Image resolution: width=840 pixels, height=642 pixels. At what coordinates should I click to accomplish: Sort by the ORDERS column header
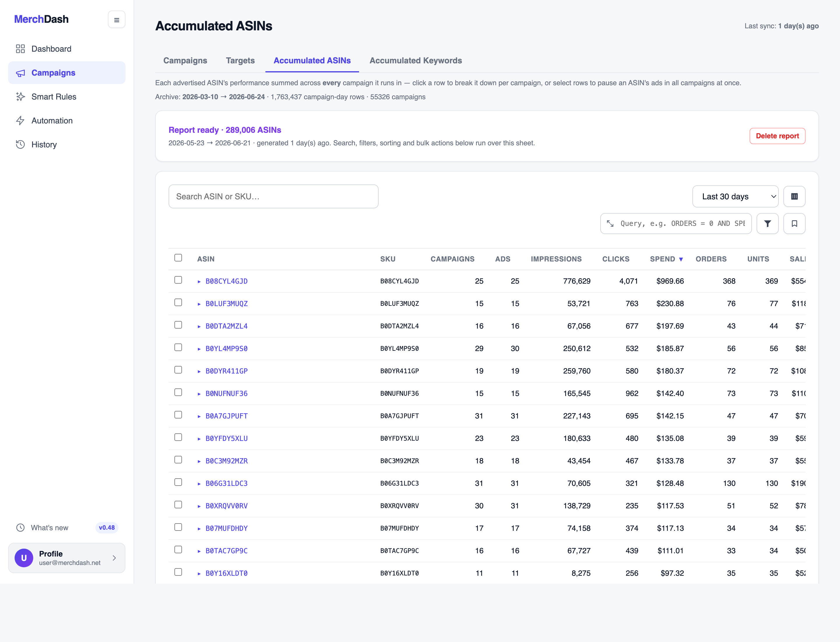click(711, 259)
